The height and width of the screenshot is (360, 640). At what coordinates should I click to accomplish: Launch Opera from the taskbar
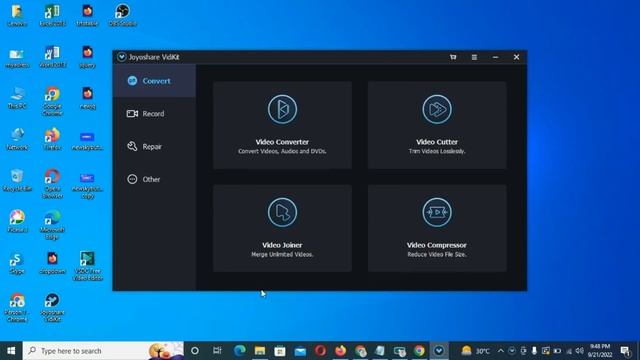[x=320, y=351]
